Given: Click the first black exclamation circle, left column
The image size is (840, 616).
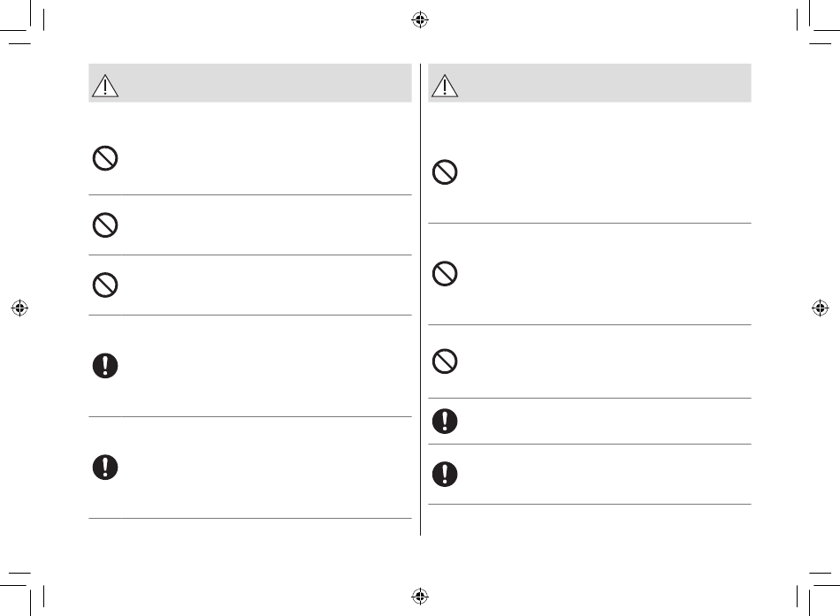Looking at the screenshot, I should tap(105, 366).
